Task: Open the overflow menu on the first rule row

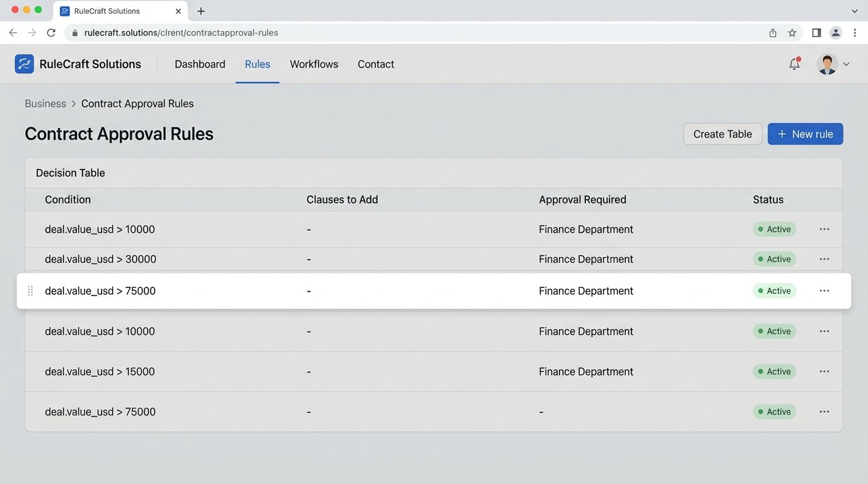Action: [x=824, y=229]
